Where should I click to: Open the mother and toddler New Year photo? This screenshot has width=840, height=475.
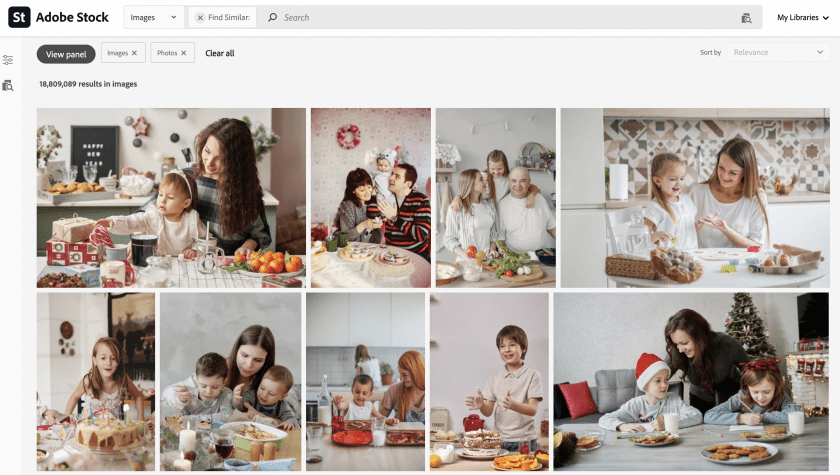[x=171, y=198]
